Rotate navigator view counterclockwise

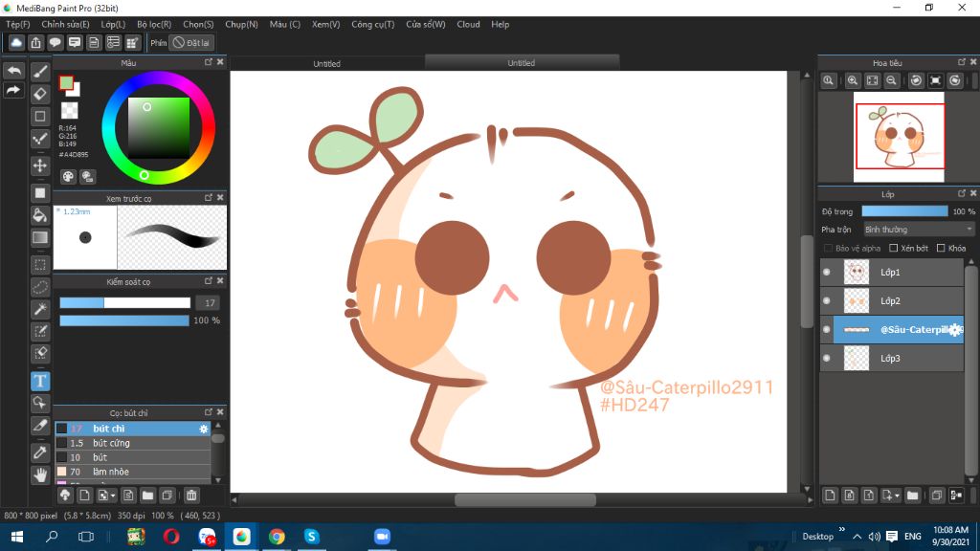pyautogui.click(x=916, y=80)
